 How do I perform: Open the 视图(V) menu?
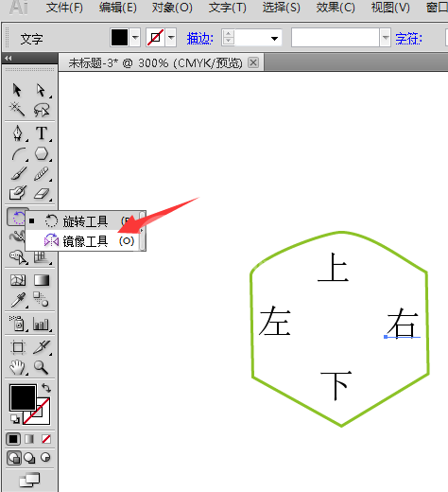click(x=390, y=8)
